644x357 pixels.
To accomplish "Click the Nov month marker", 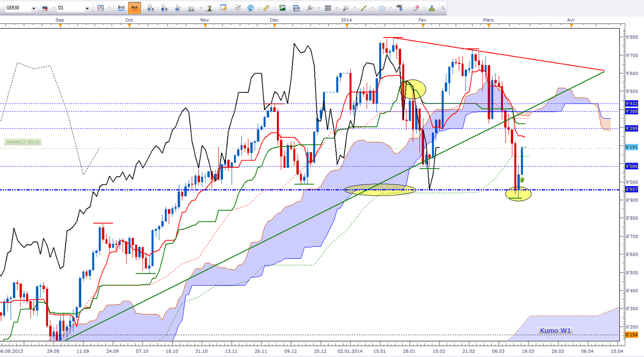I will (x=205, y=20).
